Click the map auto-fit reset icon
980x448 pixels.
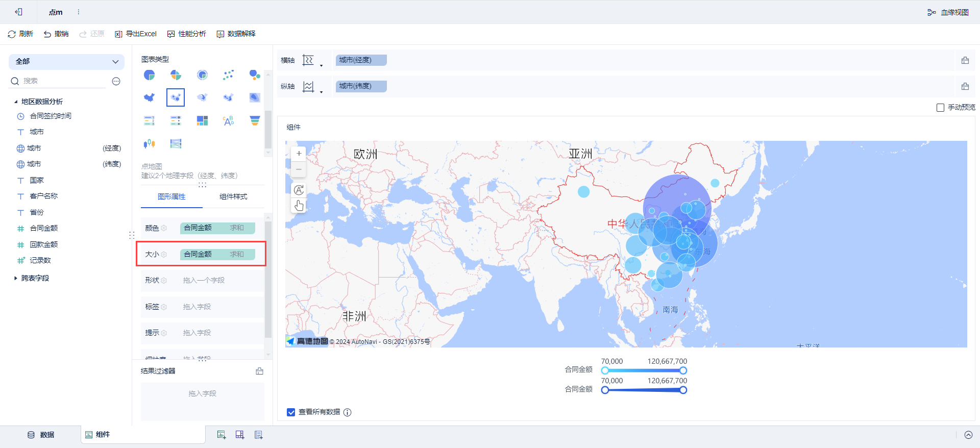(x=299, y=190)
